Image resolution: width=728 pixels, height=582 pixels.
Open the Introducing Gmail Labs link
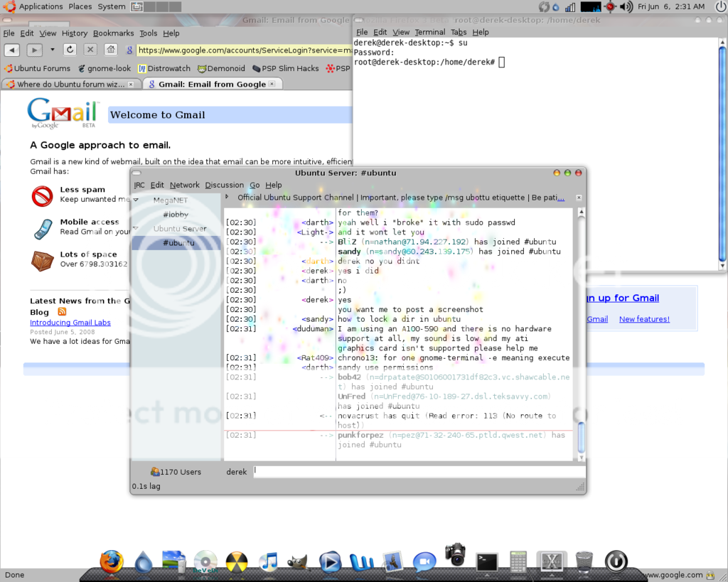coord(70,323)
